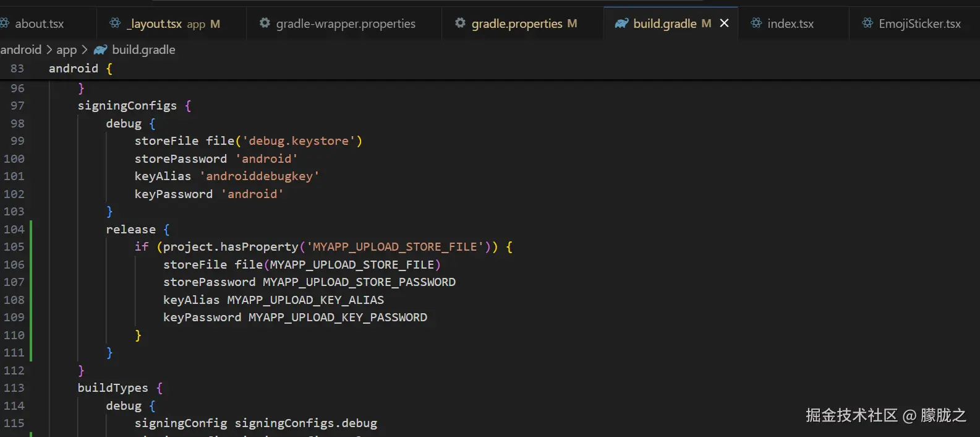Image resolution: width=980 pixels, height=437 pixels.
Task: Open the app breadcrumb segment
Action: click(x=66, y=50)
